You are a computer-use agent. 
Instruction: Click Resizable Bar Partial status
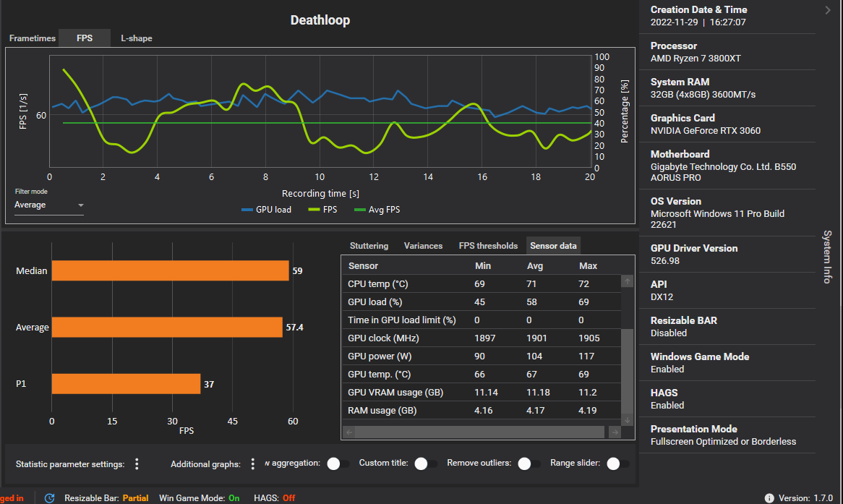(x=106, y=498)
